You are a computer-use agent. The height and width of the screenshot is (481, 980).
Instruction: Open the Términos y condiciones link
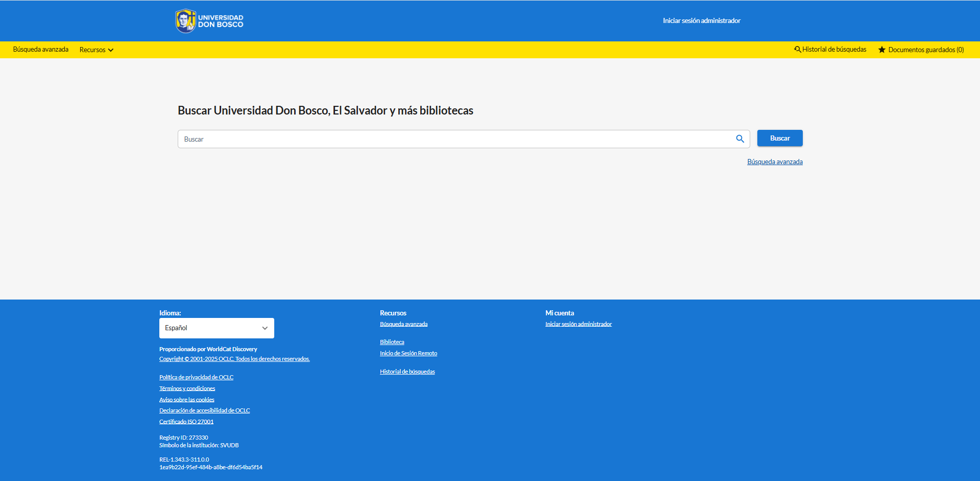[x=187, y=389]
